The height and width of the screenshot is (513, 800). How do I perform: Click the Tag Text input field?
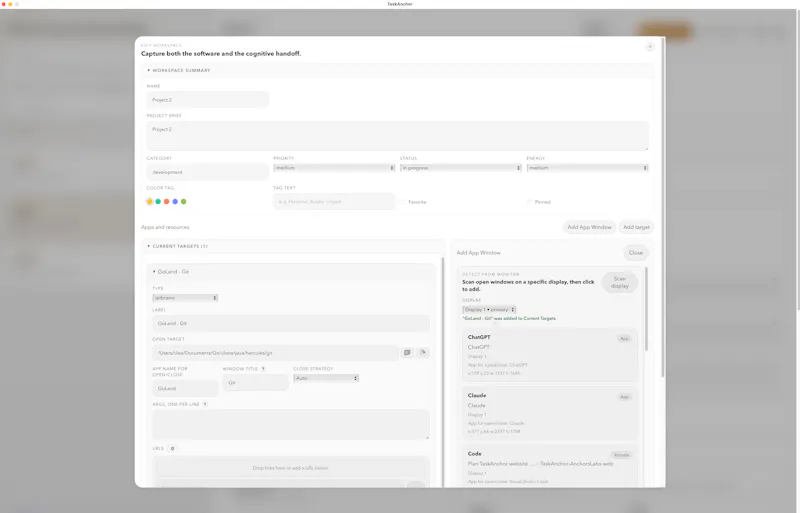coord(334,202)
